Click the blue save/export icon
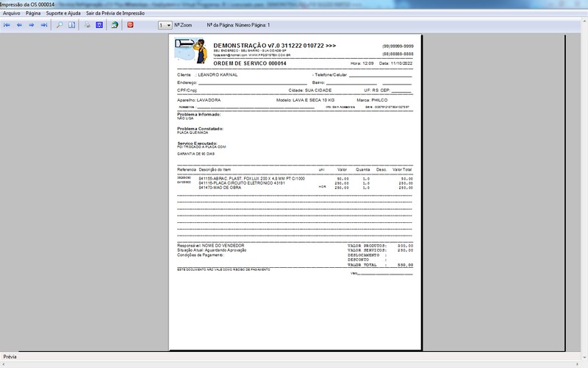Image resolution: width=588 pixels, height=368 pixels. [x=99, y=25]
